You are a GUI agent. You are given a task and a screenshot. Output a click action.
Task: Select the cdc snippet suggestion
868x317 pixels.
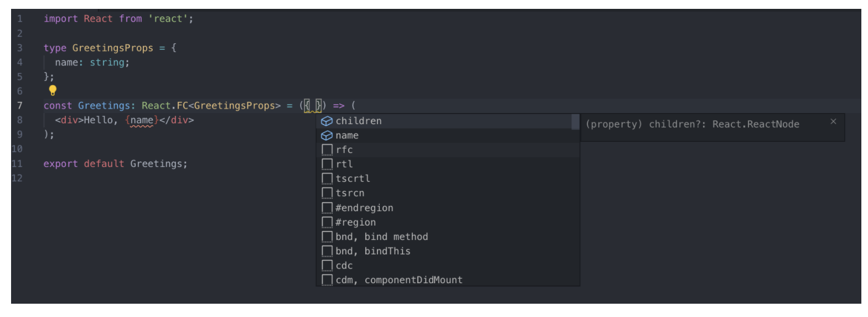tap(447, 265)
